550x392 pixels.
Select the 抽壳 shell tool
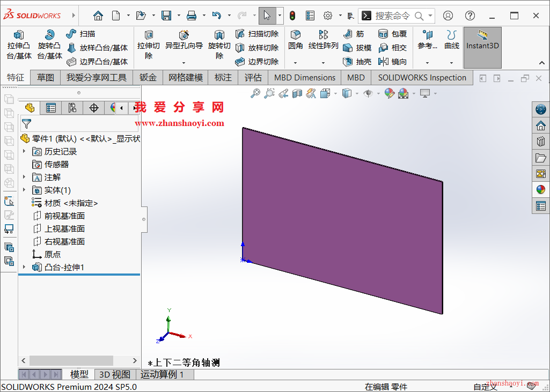click(x=357, y=62)
